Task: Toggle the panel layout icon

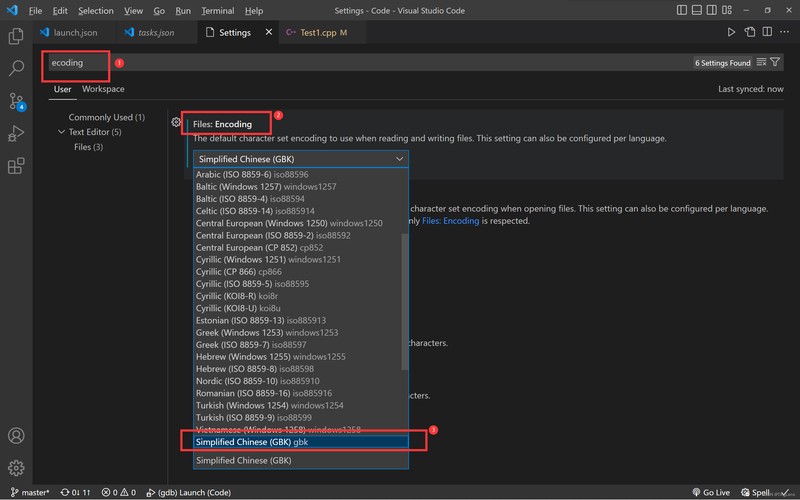Action: tap(696, 10)
